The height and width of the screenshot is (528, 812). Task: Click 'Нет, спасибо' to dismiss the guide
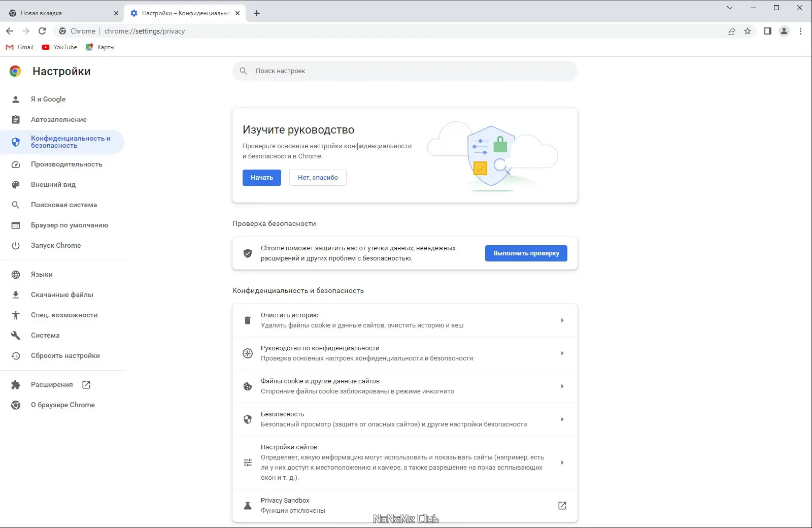318,178
